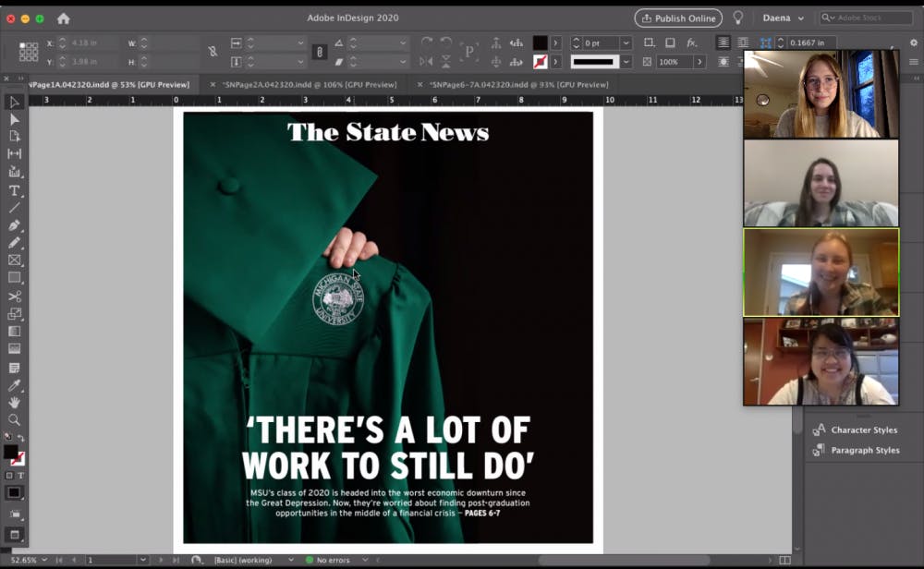Select the Zoom magnifier tool

tap(14, 420)
